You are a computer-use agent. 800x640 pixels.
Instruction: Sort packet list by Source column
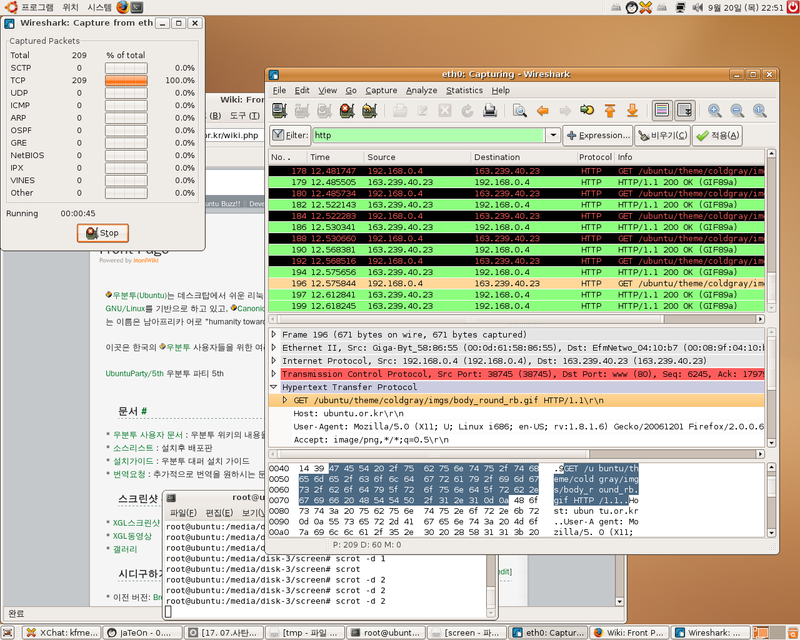(417, 157)
